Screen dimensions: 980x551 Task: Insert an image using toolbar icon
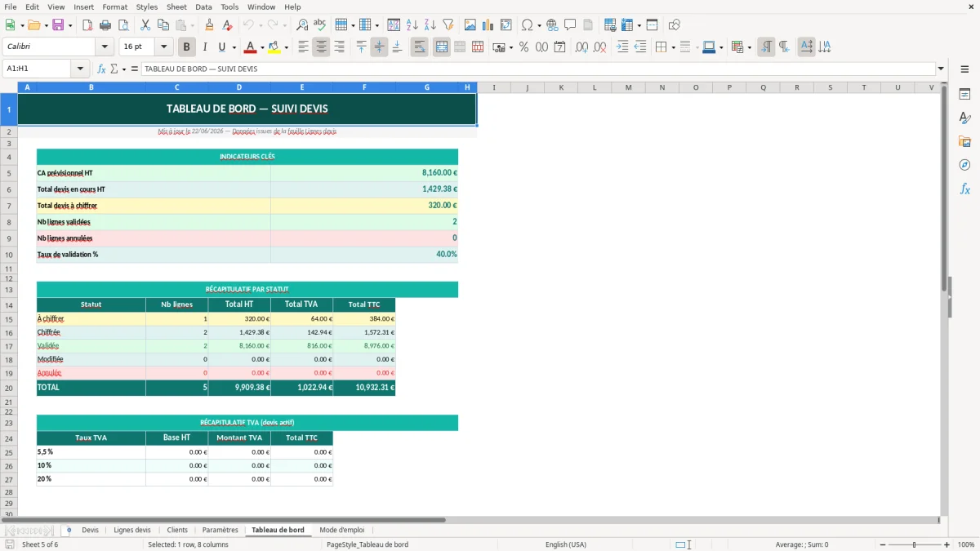470,25
